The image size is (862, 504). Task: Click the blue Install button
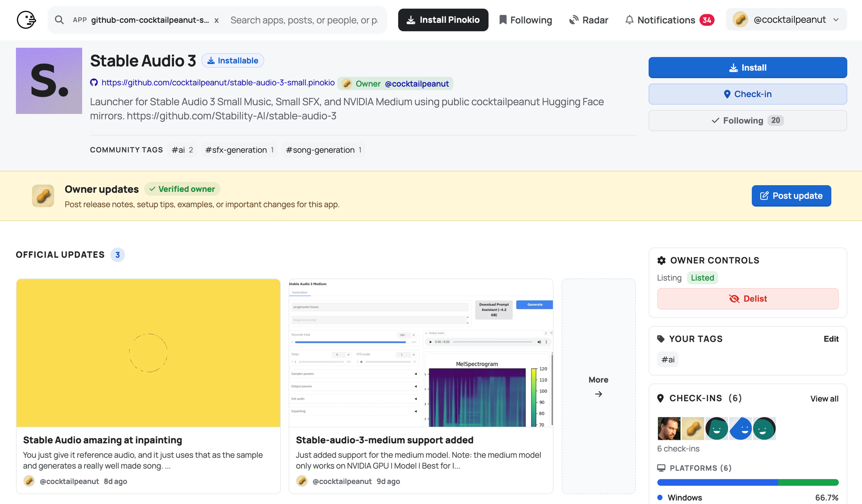tap(748, 68)
